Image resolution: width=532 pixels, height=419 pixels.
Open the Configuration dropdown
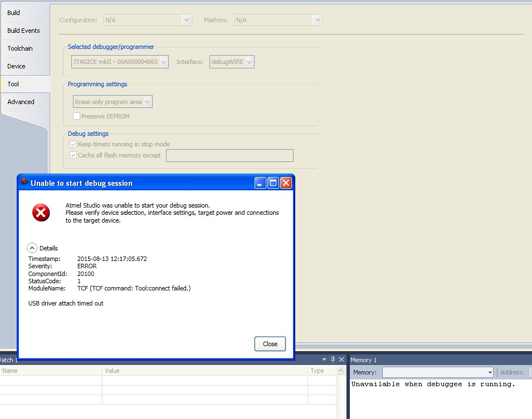186,19
